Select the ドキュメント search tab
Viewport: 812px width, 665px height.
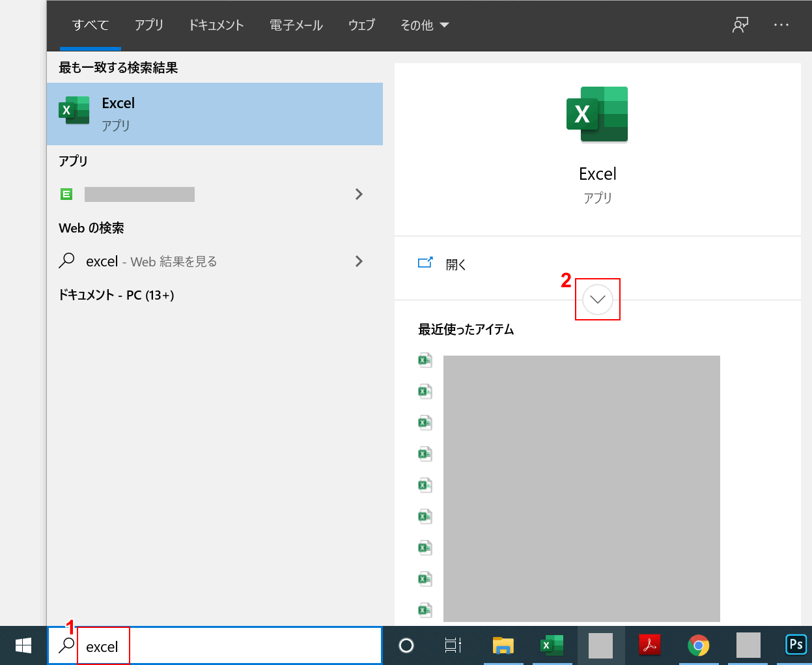216,25
